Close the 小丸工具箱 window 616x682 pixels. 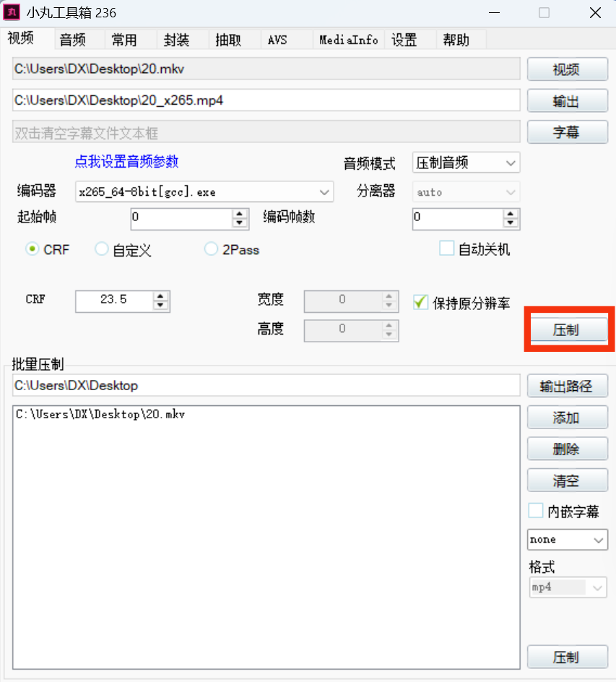point(595,12)
